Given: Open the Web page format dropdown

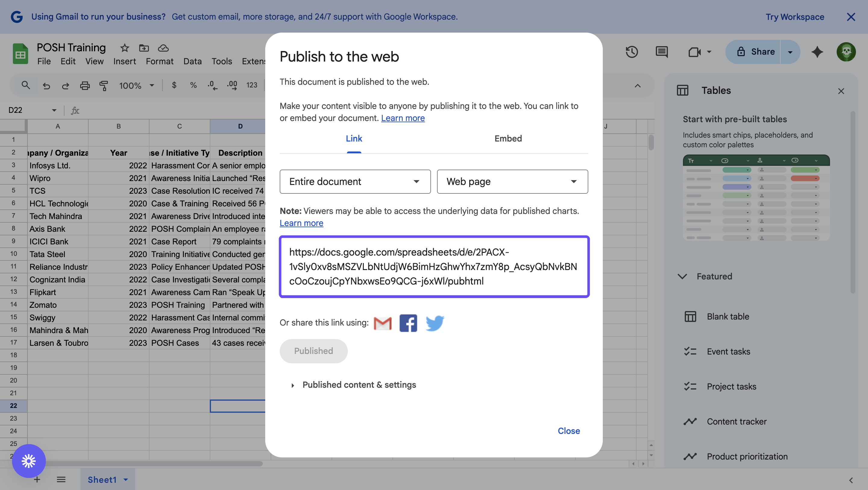Looking at the screenshot, I should click(x=512, y=181).
